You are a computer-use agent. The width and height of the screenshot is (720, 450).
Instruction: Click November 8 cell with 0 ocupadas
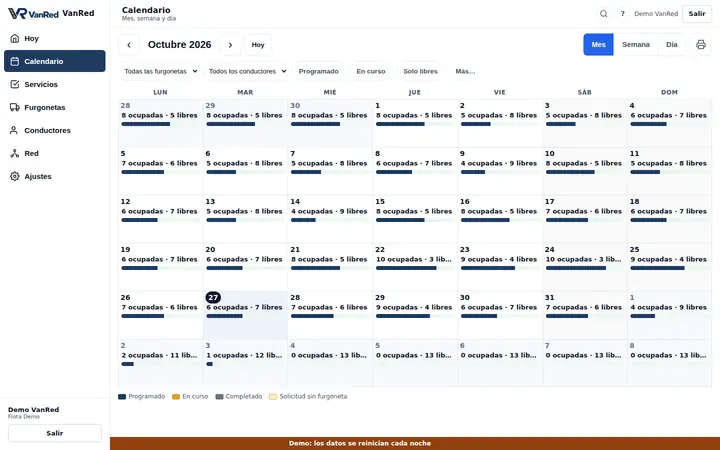669,363
